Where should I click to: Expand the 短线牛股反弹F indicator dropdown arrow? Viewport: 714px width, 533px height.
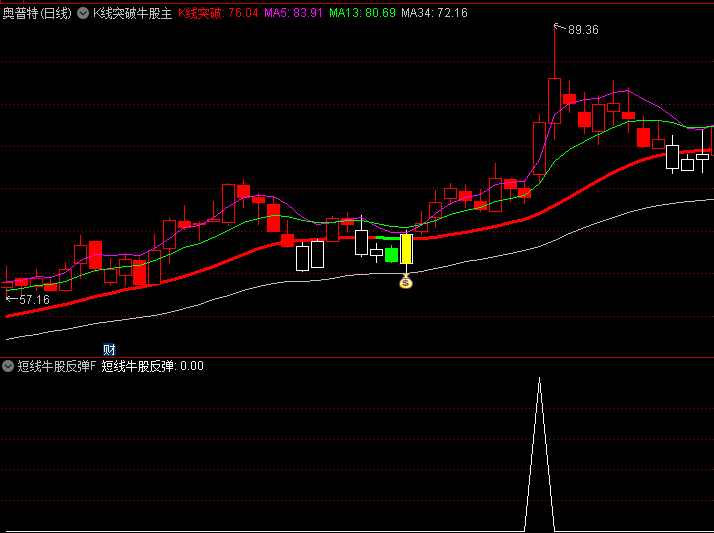click(8, 366)
